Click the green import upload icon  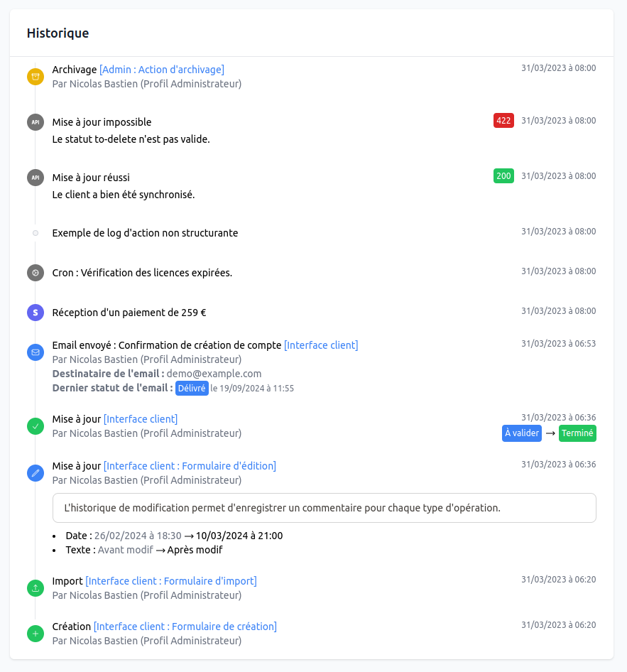(x=36, y=588)
